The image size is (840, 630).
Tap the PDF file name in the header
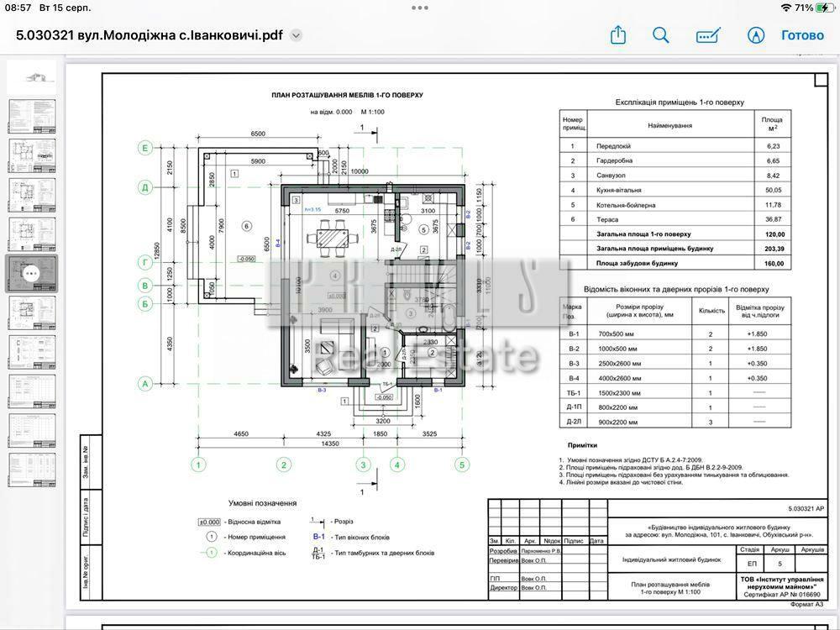(x=149, y=35)
